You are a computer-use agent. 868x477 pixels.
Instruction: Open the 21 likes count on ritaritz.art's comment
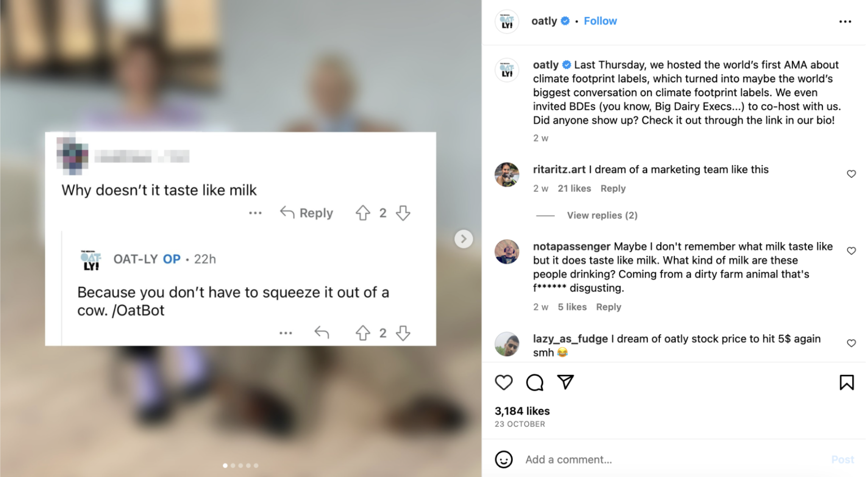tap(574, 188)
